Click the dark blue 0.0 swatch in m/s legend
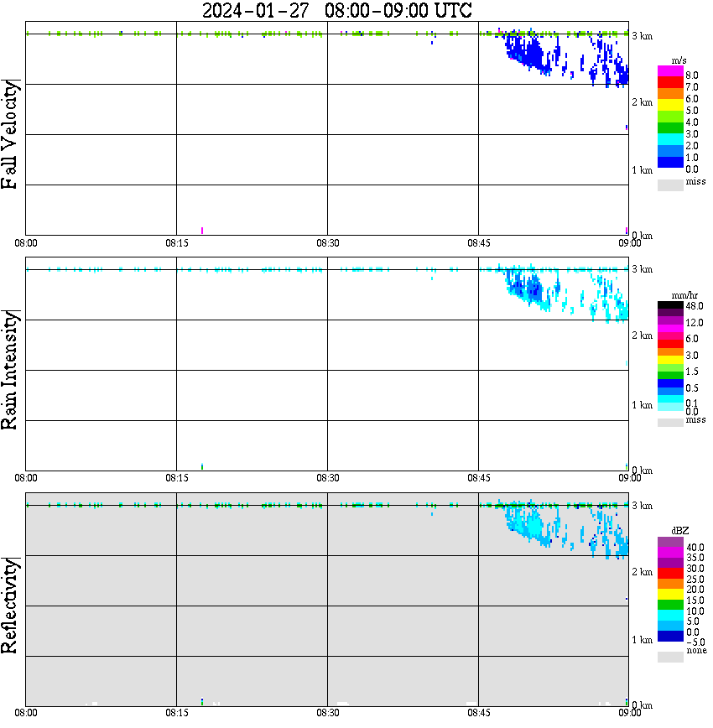The height and width of the screenshot is (728, 713). (x=670, y=163)
